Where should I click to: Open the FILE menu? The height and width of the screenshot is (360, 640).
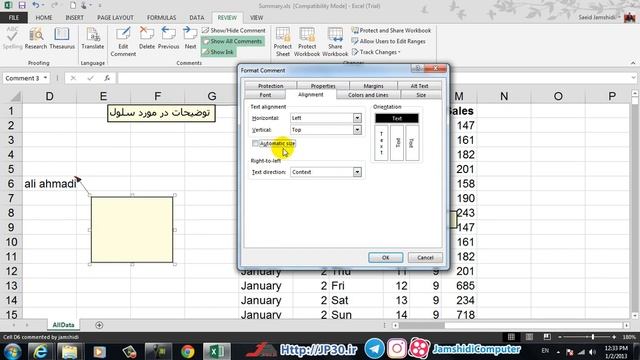(14, 18)
